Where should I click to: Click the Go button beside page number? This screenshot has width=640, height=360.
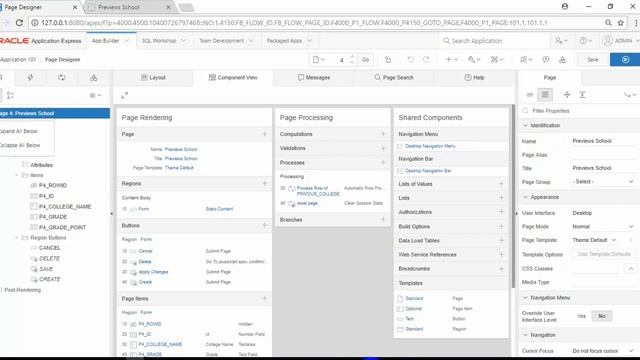click(x=365, y=60)
